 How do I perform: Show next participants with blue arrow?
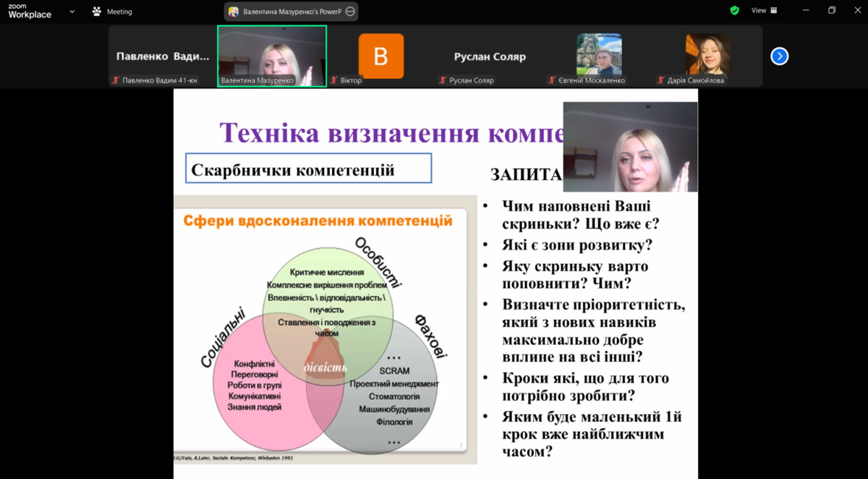pos(779,56)
